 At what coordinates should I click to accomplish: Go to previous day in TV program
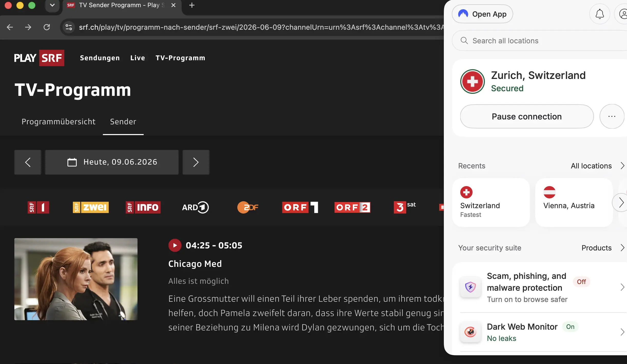pos(28,162)
